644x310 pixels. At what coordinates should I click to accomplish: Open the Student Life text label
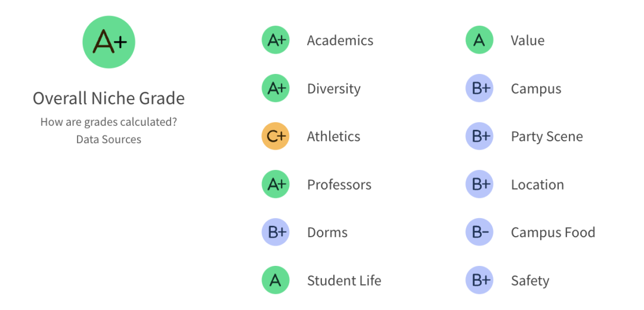click(344, 280)
